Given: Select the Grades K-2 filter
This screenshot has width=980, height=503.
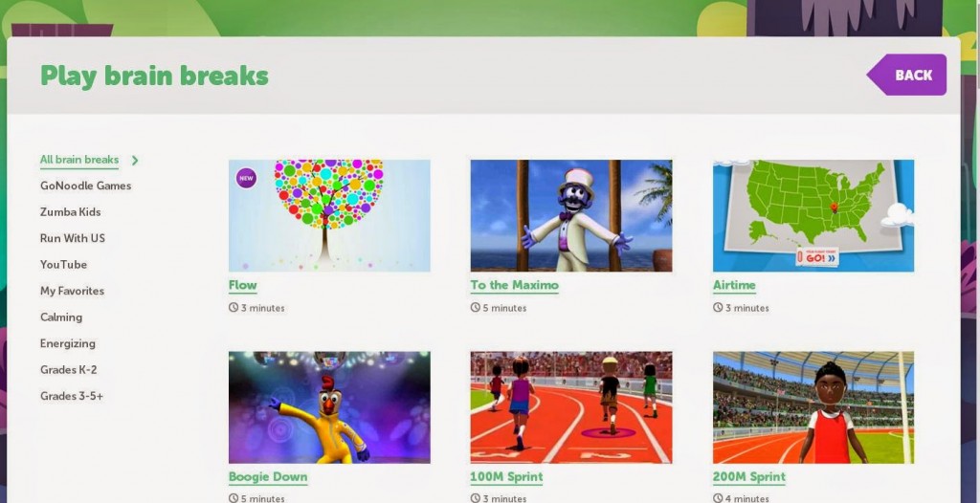Looking at the screenshot, I should tap(69, 369).
